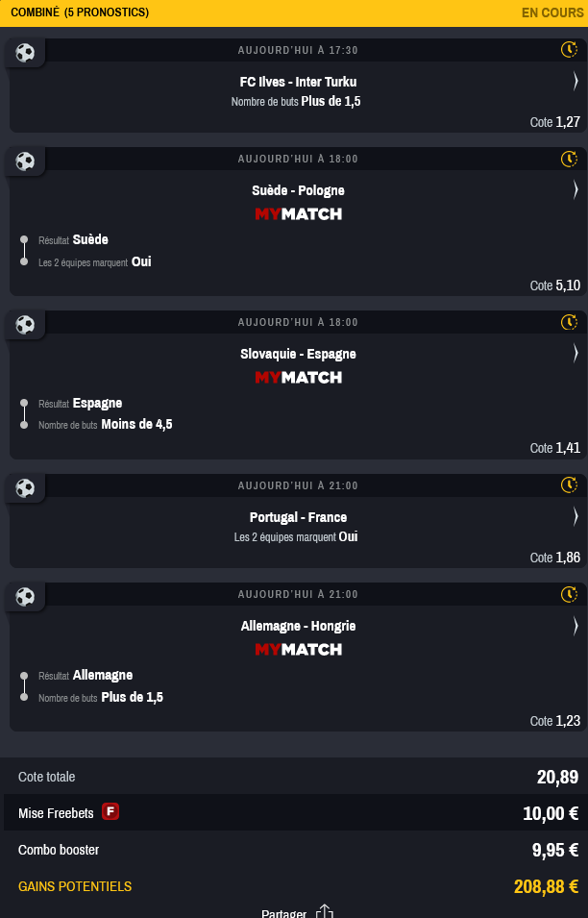Screen dimensions: 588x918
Task: Click the share icon next to Partager
Action: coord(324,911)
